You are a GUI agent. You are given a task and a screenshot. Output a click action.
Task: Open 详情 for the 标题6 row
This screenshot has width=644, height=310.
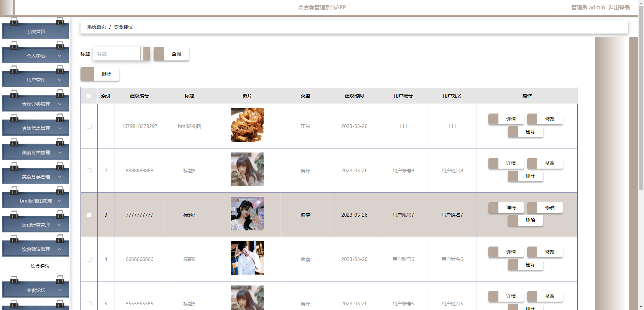(511, 252)
